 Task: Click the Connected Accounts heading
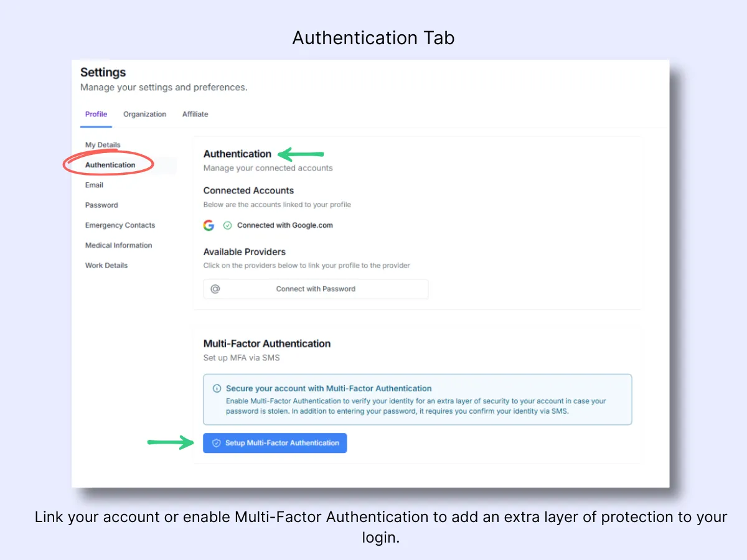248,190
